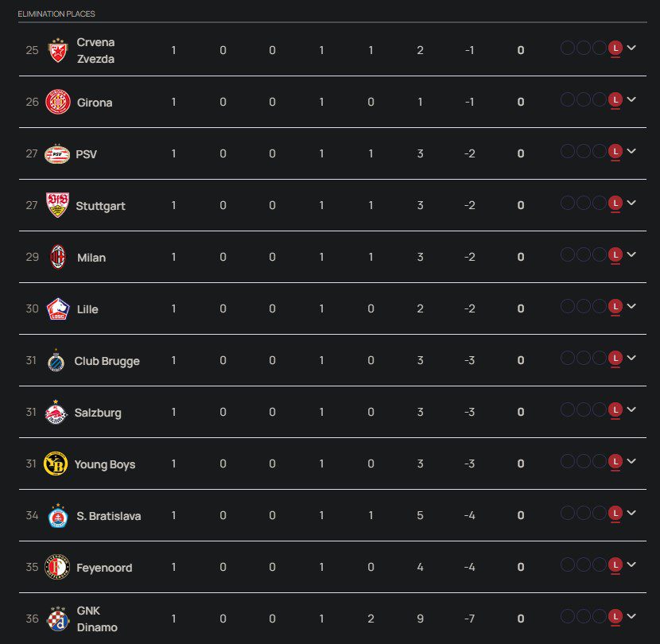Click the Crvena Zvezda club crest

click(57, 50)
